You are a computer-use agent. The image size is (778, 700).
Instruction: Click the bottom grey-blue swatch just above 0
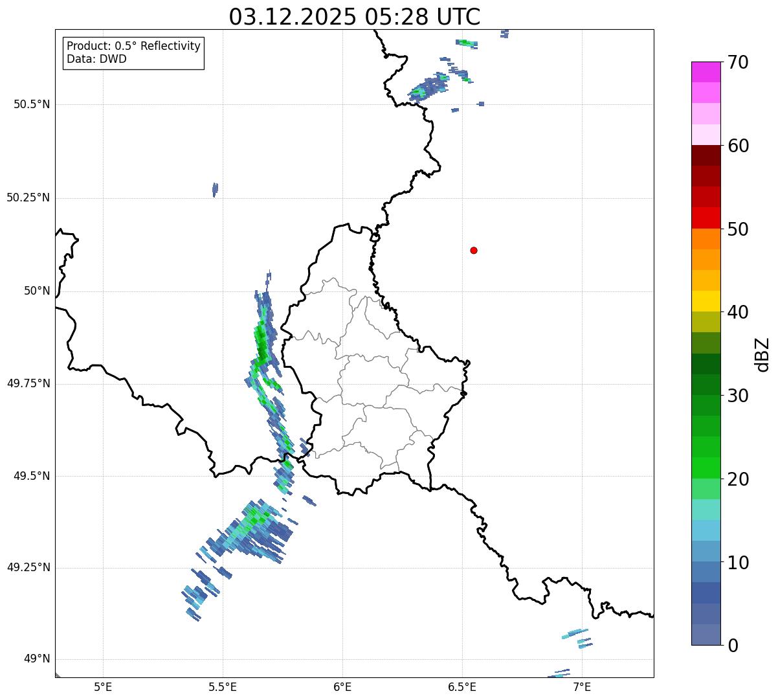click(x=706, y=635)
